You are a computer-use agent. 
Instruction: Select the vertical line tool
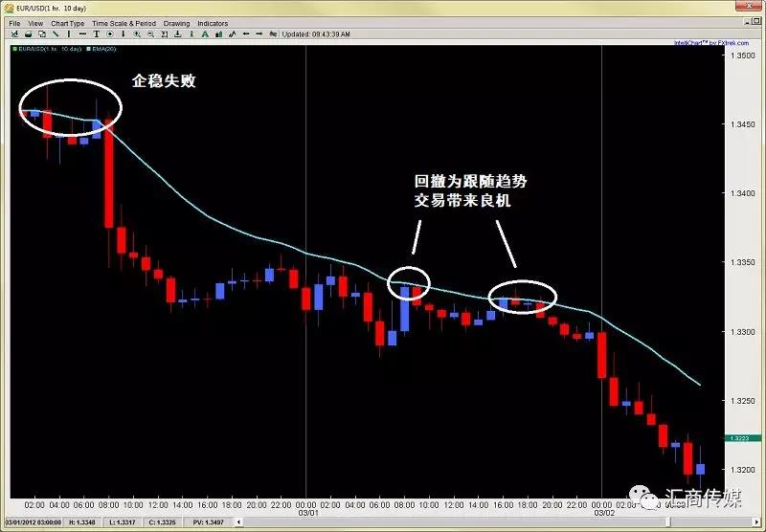pyautogui.click(x=69, y=34)
